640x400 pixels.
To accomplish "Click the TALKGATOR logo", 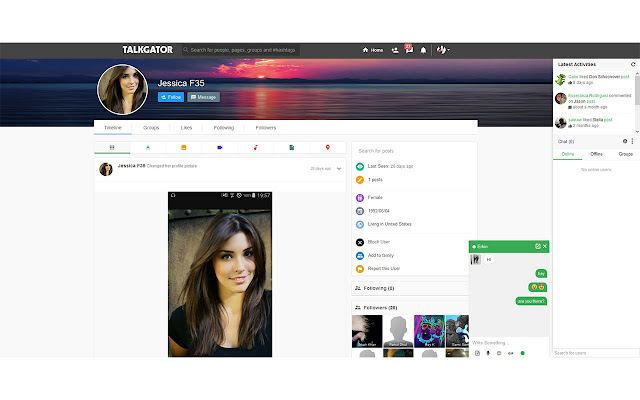I will pyautogui.click(x=147, y=50).
